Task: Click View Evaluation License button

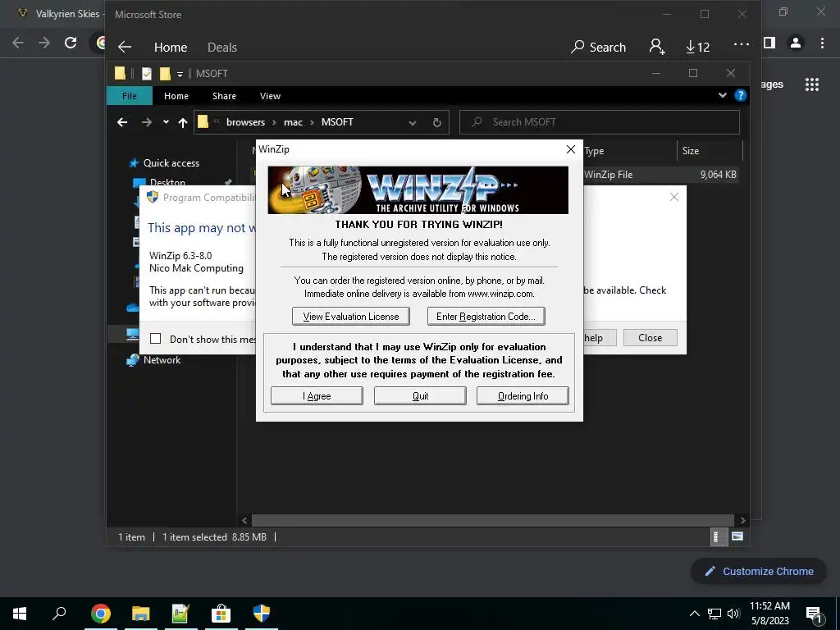Action: point(351,316)
